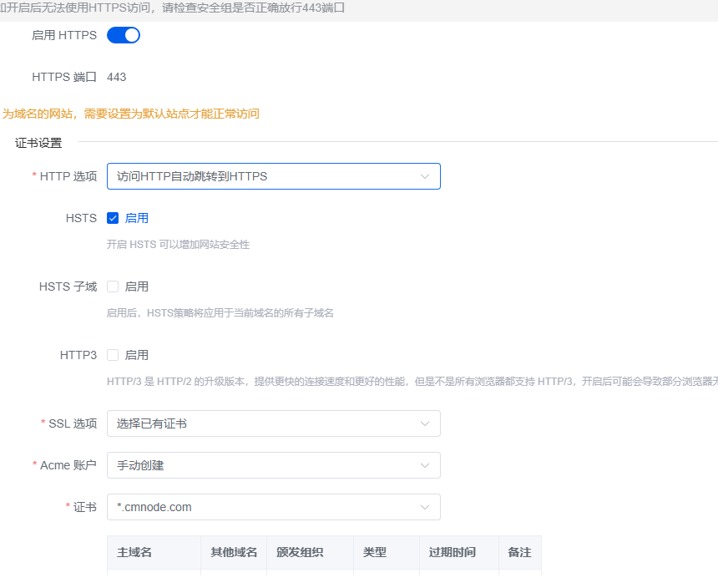
Task: Click the 主域名 column header
Action: tap(134, 553)
